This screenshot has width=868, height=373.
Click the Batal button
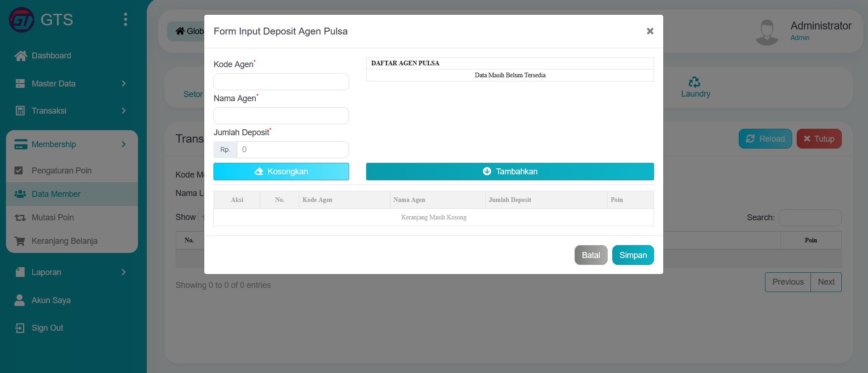tap(591, 255)
